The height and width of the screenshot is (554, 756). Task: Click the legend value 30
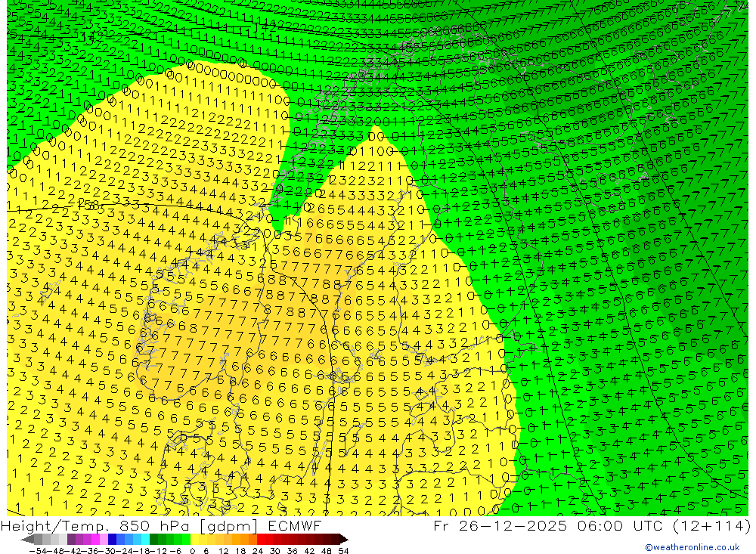275,551
